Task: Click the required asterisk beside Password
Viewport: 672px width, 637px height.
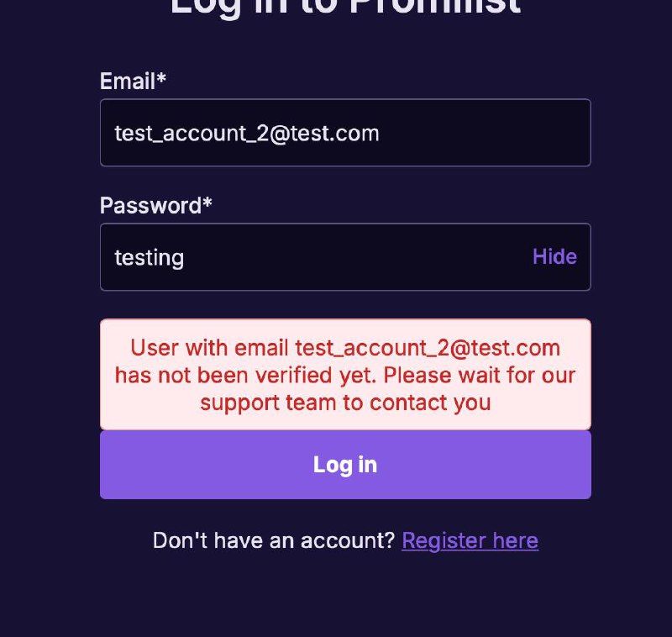Action: pyautogui.click(x=207, y=203)
